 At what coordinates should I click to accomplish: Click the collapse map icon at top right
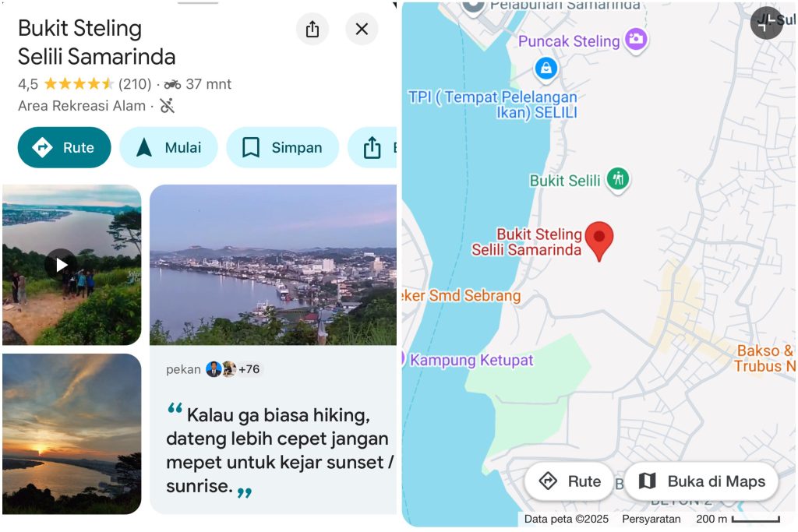coord(766,23)
